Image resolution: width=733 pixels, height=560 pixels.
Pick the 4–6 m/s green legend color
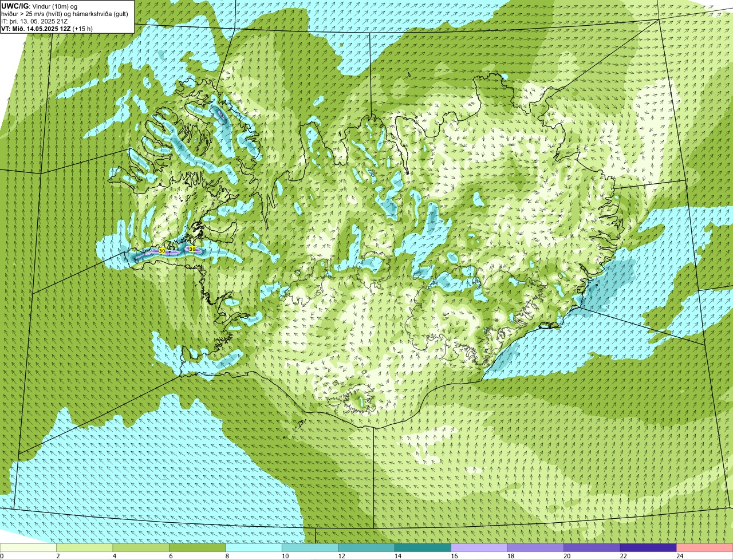(x=141, y=547)
